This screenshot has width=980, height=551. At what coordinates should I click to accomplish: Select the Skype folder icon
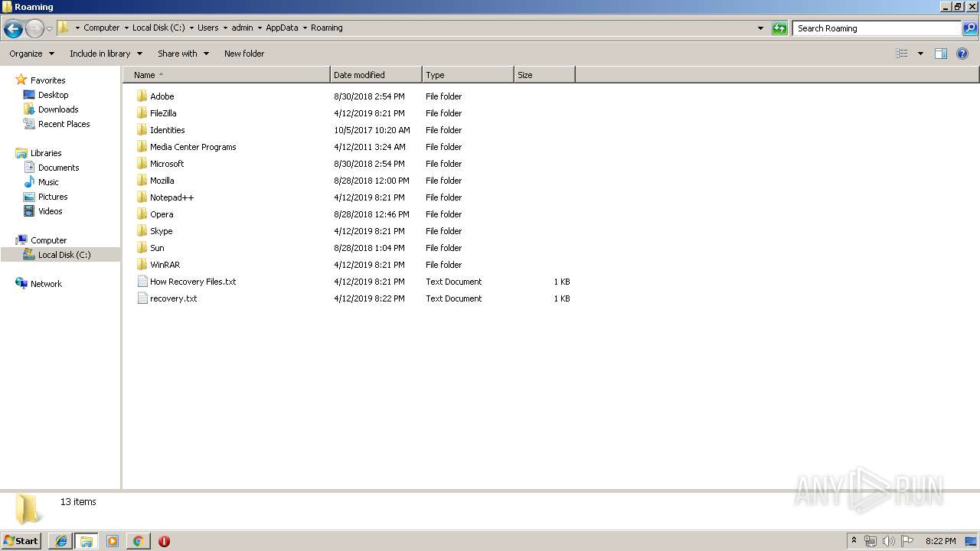click(x=142, y=231)
